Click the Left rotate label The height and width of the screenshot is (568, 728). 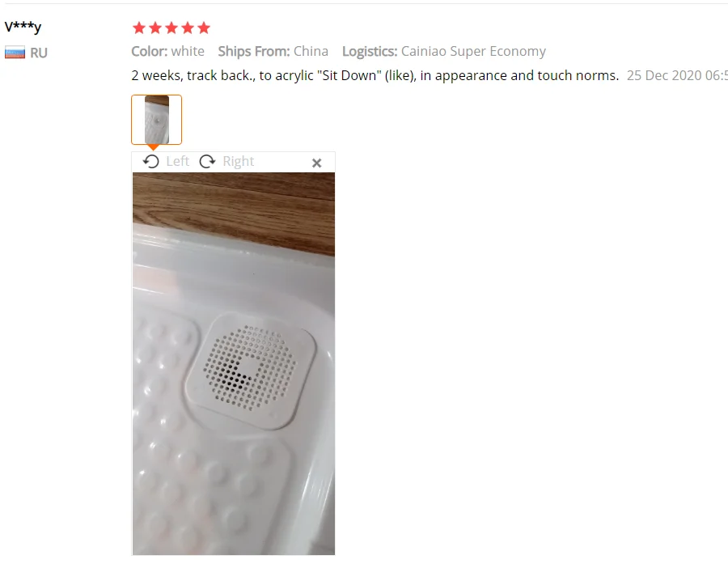coord(177,161)
